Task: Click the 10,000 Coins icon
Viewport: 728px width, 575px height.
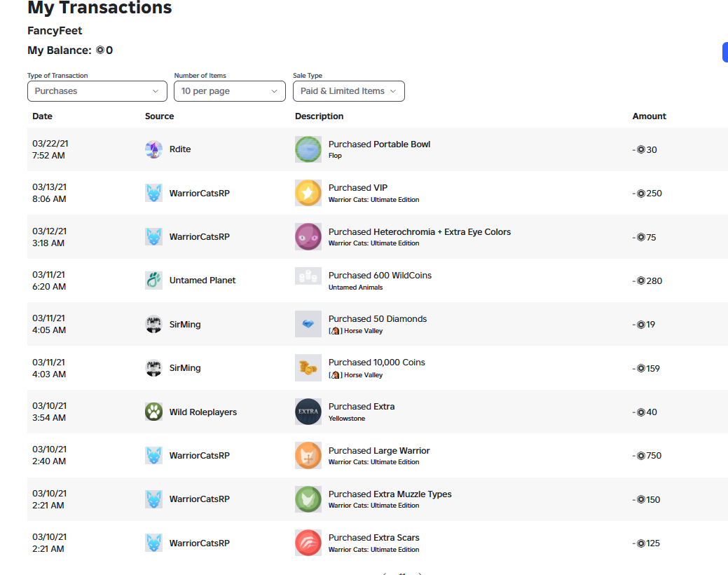Action: point(308,368)
